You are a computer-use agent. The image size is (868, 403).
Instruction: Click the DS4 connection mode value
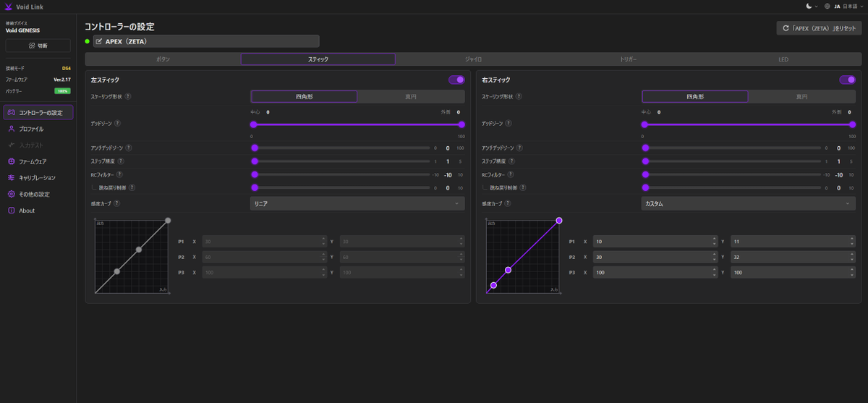(66, 68)
